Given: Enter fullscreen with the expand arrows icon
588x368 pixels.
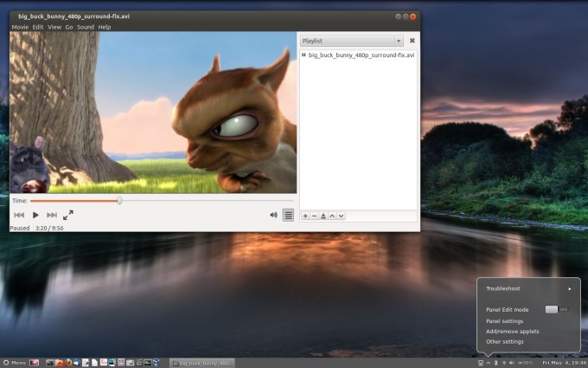Looking at the screenshot, I should point(68,215).
